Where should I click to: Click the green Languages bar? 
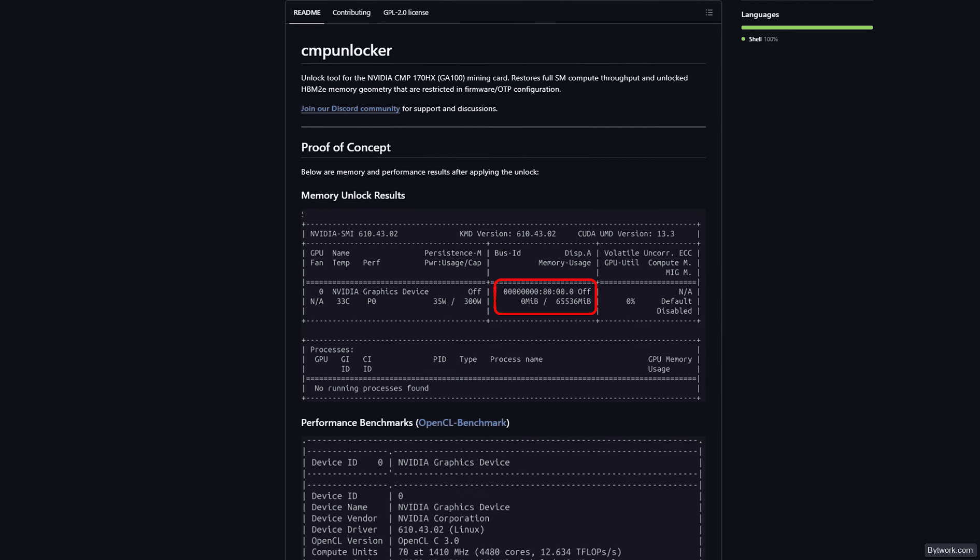click(x=807, y=27)
